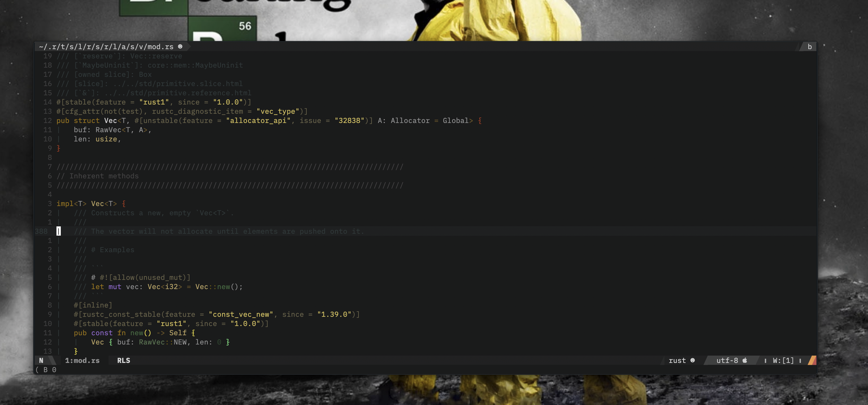Select the mod.rs file path tab
This screenshot has height=405, width=868.
106,46
